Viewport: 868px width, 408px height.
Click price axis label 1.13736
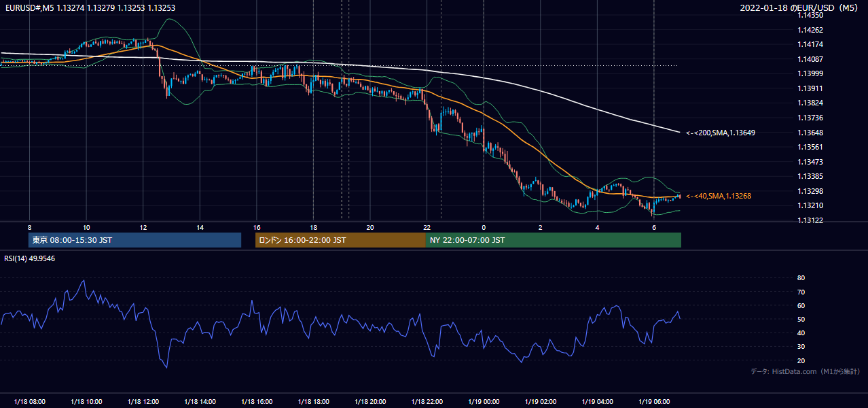point(810,118)
